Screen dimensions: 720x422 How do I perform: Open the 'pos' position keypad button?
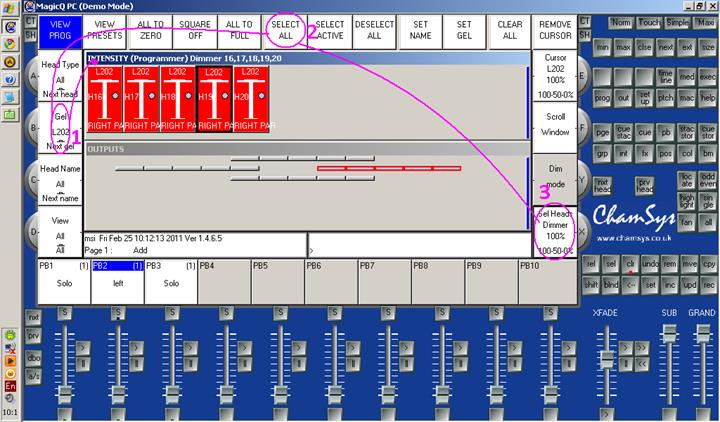click(665, 153)
